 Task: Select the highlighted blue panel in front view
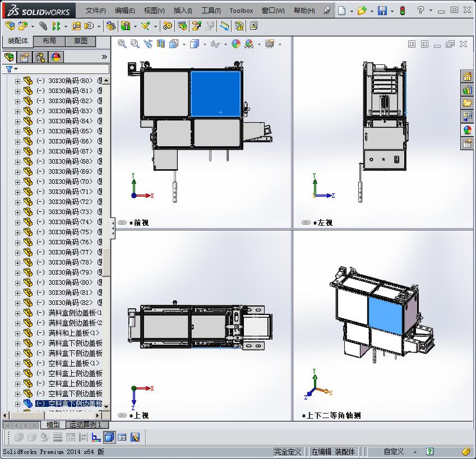(x=215, y=94)
